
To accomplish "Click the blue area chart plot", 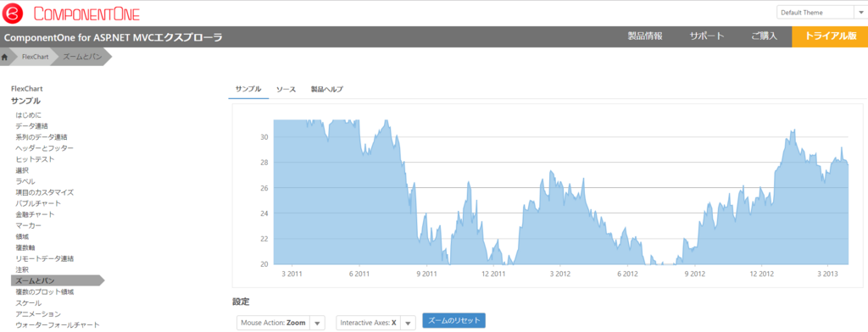I will (x=561, y=192).
